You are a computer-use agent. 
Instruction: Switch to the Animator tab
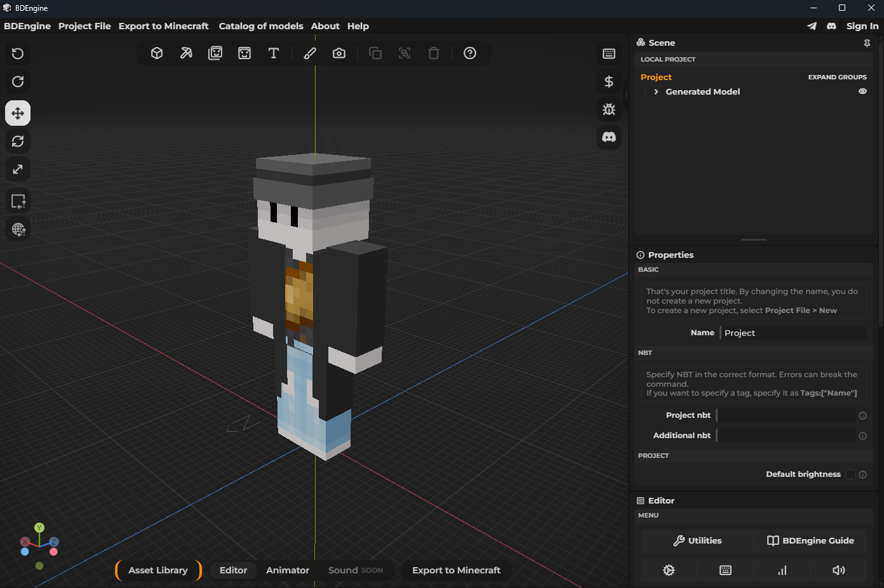pos(288,570)
